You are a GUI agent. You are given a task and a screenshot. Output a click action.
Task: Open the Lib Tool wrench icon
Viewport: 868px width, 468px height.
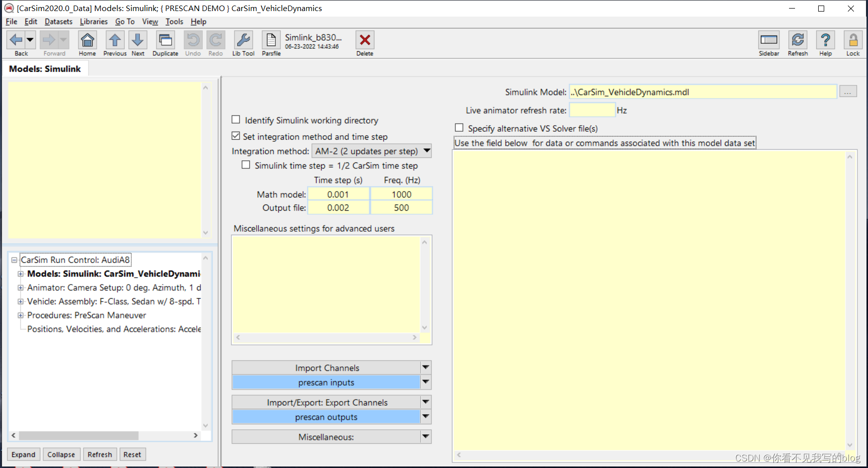click(x=243, y=40)
